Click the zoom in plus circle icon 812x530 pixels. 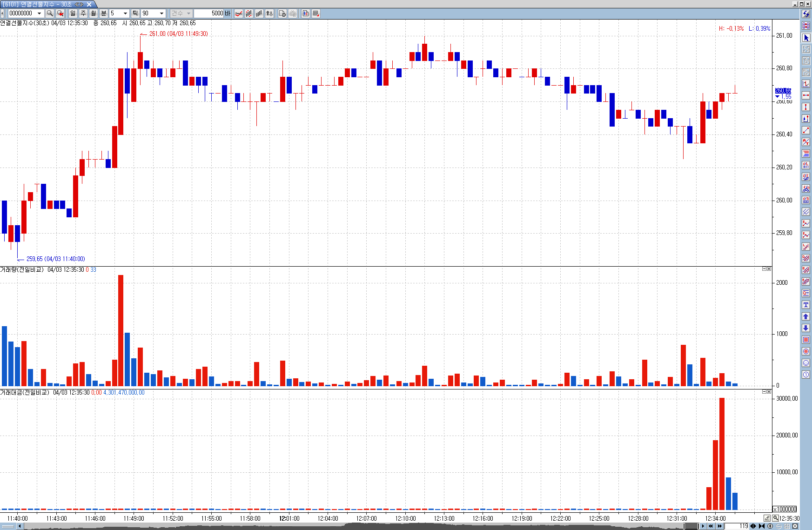click(770, 526)
